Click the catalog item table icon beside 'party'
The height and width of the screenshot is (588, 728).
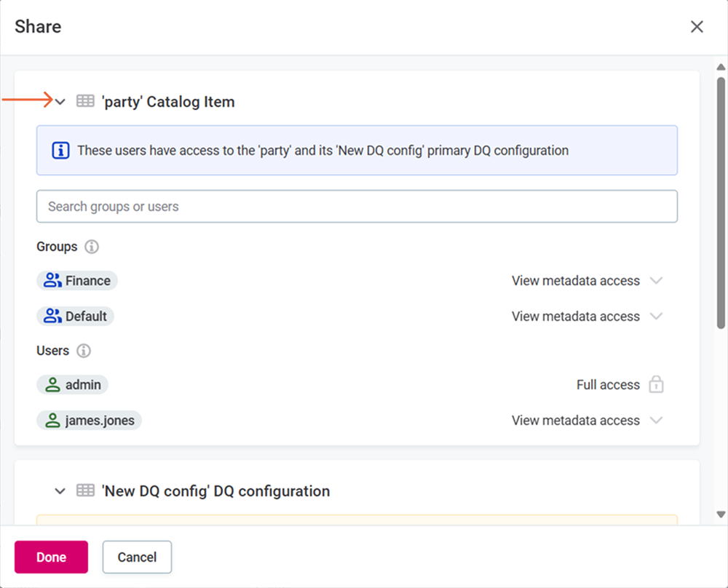(x=87, y=101)
